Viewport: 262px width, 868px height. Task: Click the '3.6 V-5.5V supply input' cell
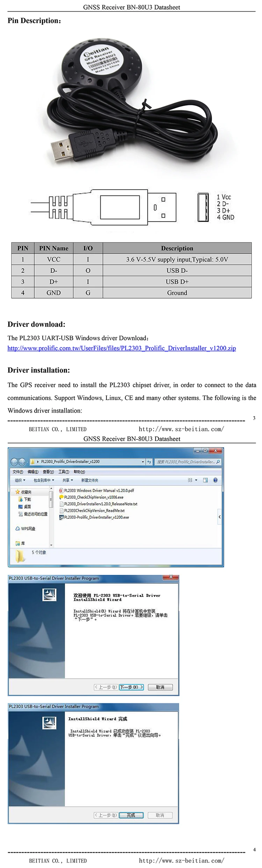[177, 259]
